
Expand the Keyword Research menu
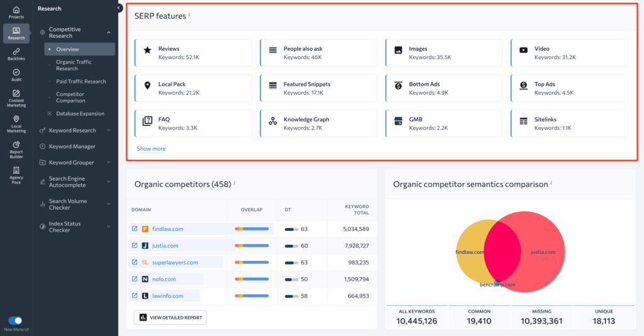click(109, 131)
